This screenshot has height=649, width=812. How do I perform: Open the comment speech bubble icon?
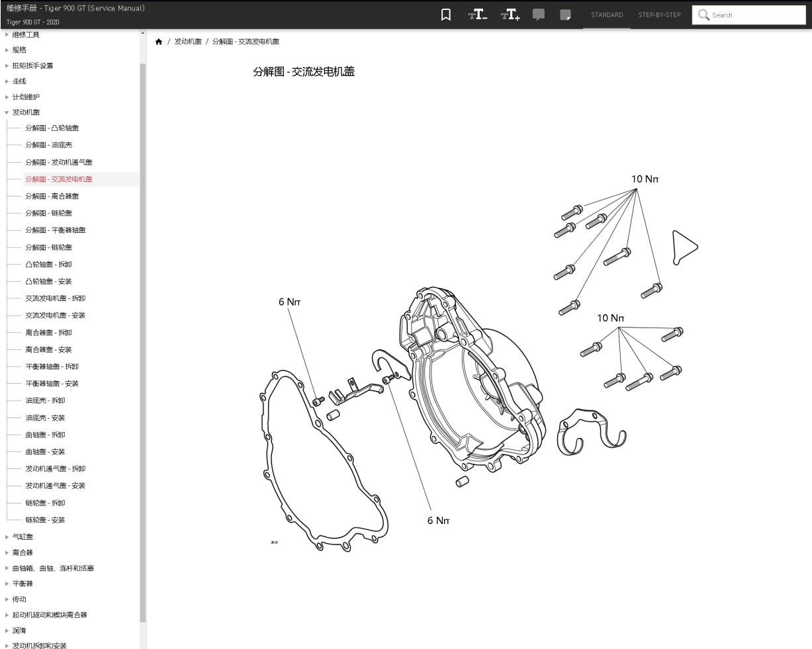pyautogui.click(x=539, y=15)
